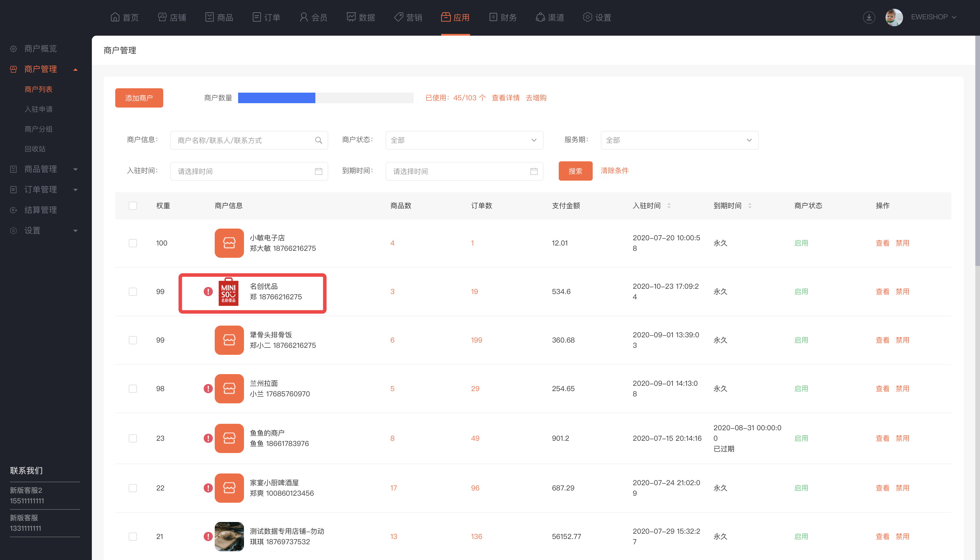Click the download icon in top bar
This screenshot has width=980, height=560.
869,17
